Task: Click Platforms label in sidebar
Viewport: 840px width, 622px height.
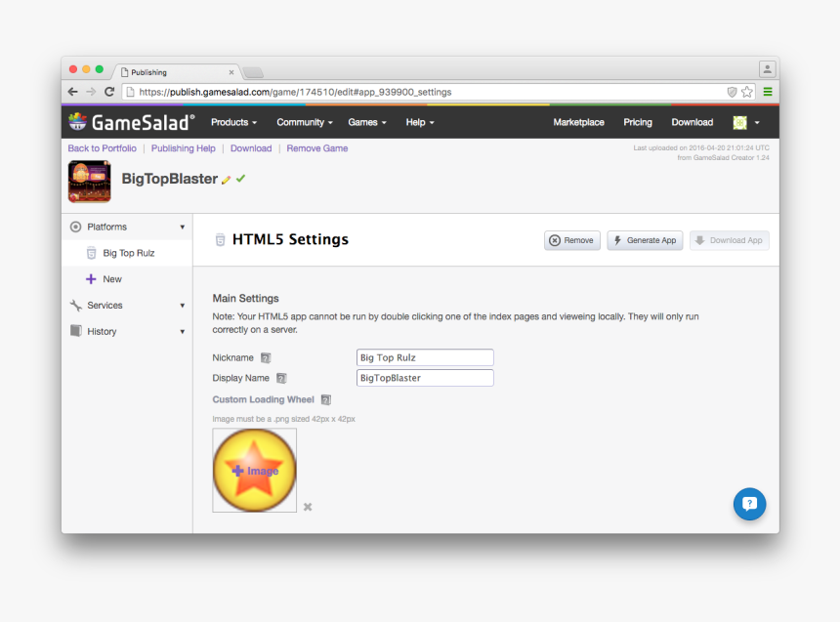Action: pyautogui.click(x=107, y=228)
